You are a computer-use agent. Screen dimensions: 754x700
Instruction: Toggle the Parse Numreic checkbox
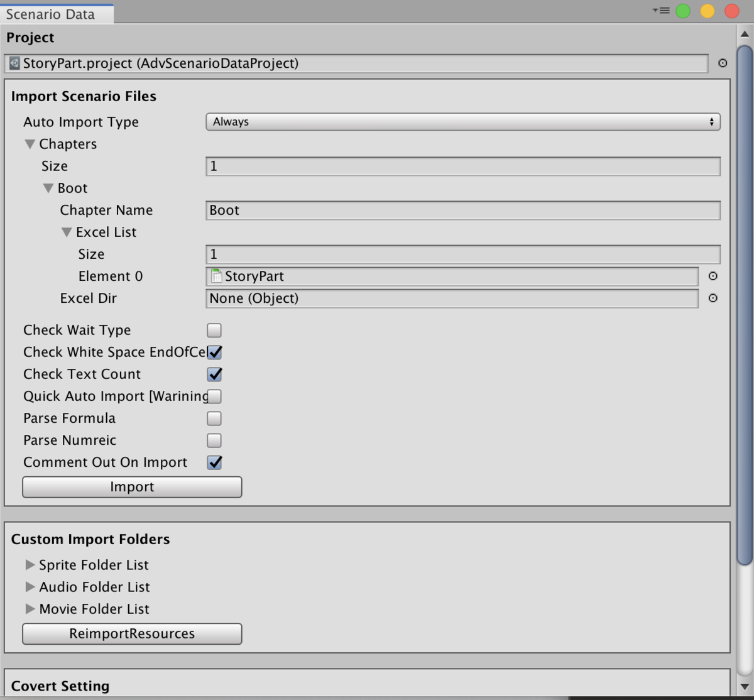tap(214, 440)
